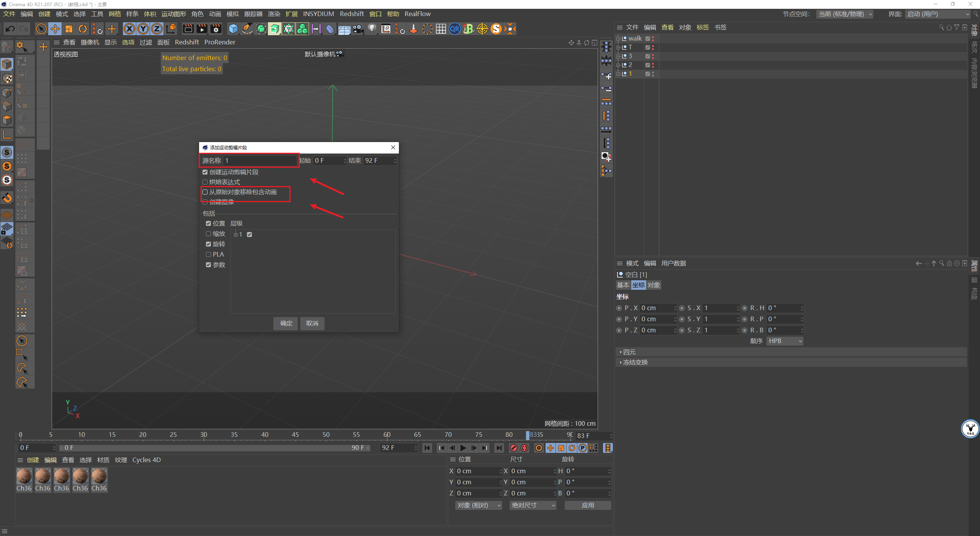Click the Light object icon
The width and height of the screenshot is (980, 536).
tap(372, 29)
